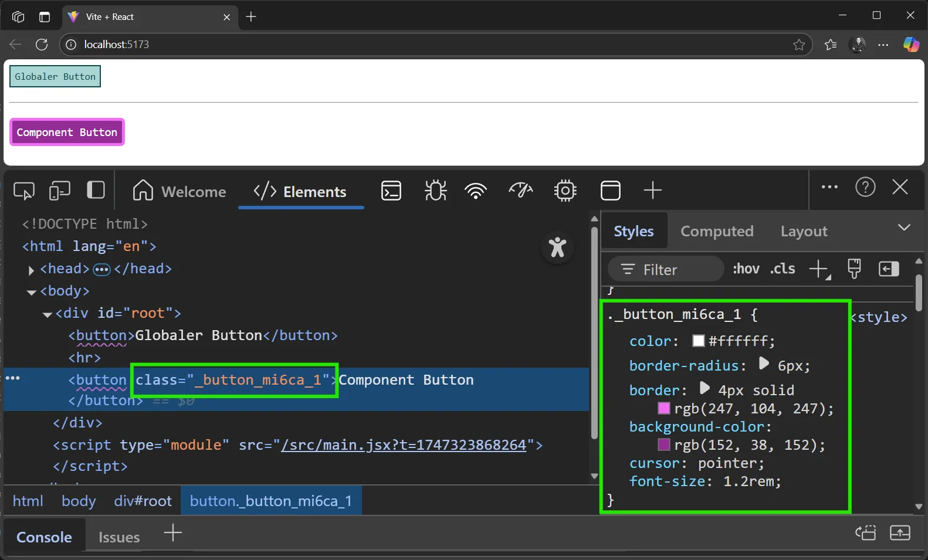Expand the drawer panel icon
The height and width of the screenshot is (560, 928).
click(x=900, y=532)
